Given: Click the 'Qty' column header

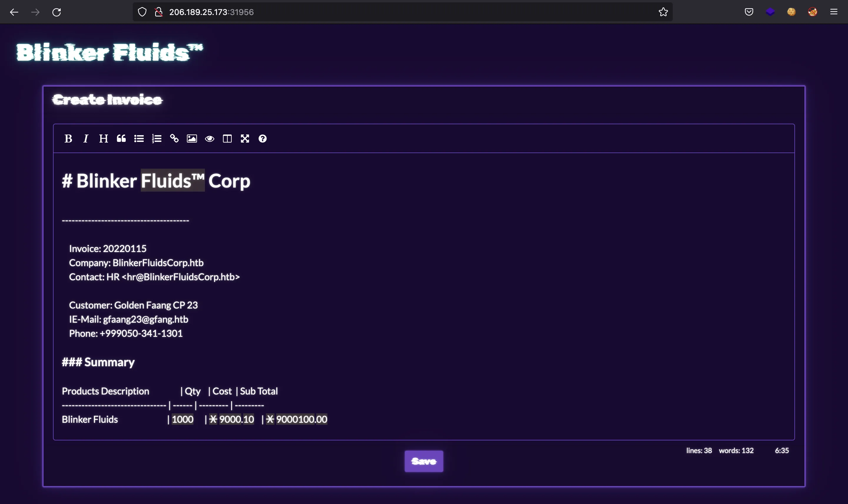Looking at the screenshot, I should (x=193, y=391).
